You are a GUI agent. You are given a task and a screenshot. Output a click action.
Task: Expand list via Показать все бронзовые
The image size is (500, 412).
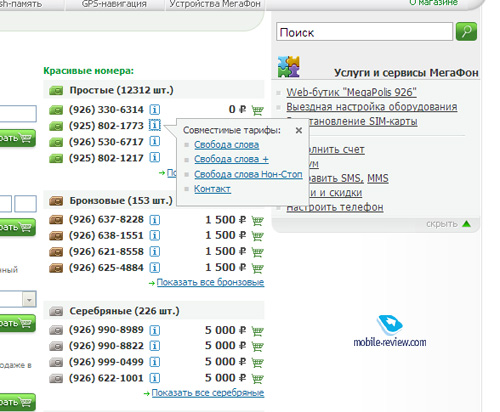click(x=210, y=282)
